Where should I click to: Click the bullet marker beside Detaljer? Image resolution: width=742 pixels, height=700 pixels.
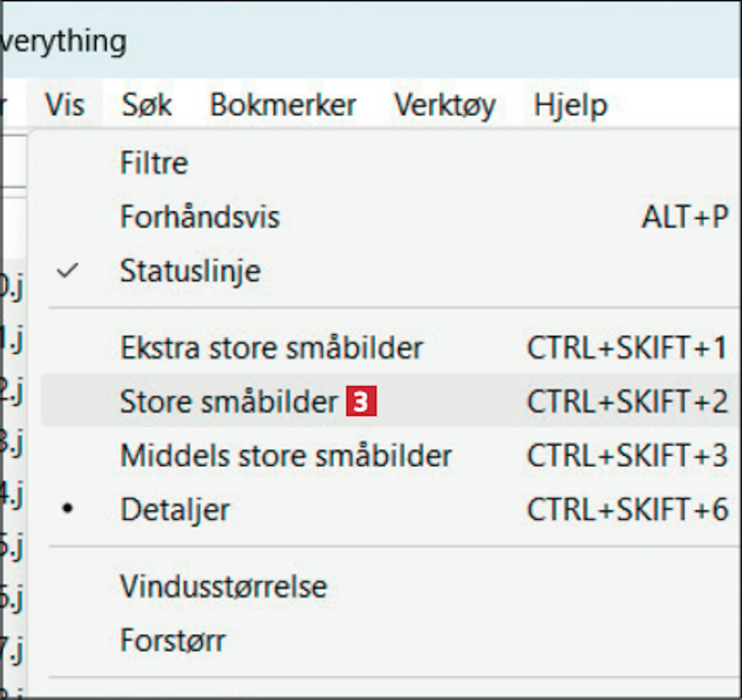67,509
